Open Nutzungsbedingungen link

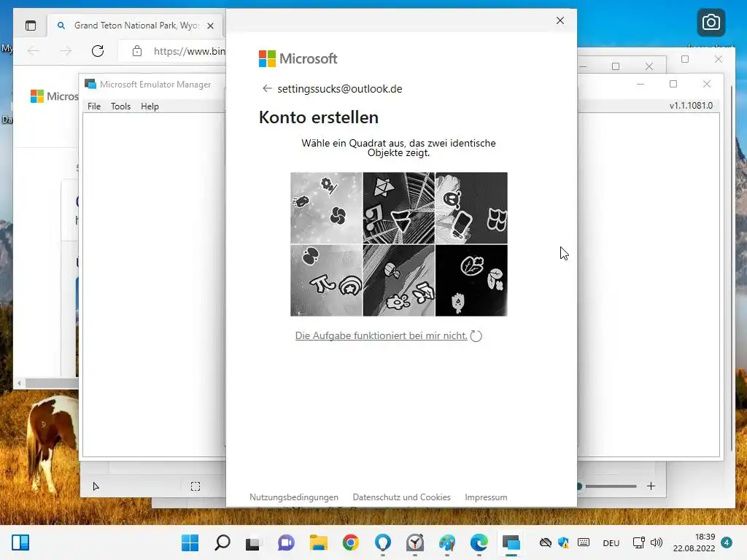click(294, 497)
